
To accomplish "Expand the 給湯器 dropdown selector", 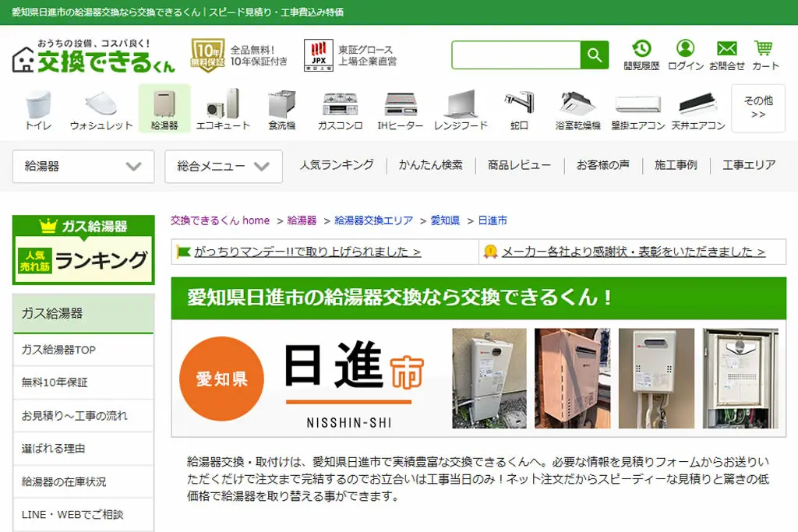I will [x=83, y=167].
